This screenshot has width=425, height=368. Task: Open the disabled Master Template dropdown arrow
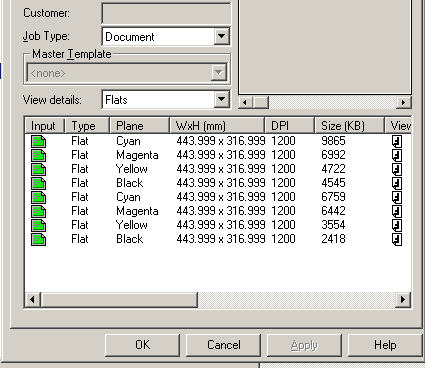(x=219, y=73)
